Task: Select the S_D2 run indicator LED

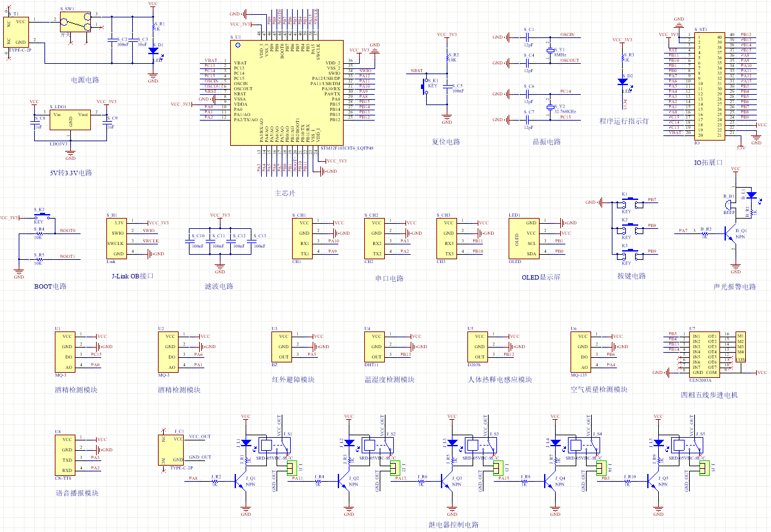Action: pos(623,82)
